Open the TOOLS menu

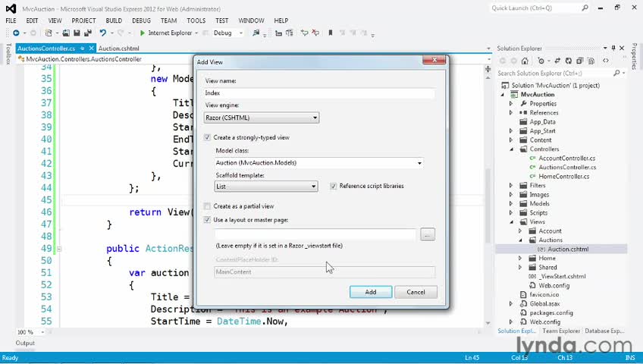click(196, 20)
